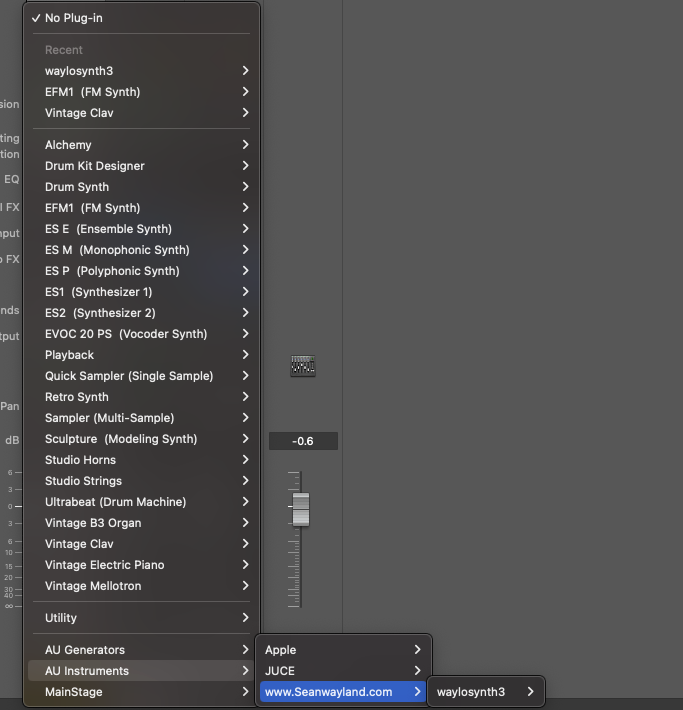This screenshot has width=683, height=710.
Task: Expand the arrow beside Sculpture (Modeling Synth)
Action: (x=245, y=439)
